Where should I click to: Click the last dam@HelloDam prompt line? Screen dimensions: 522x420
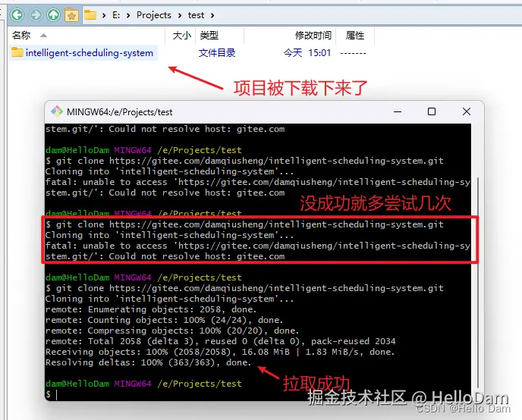point(143,384)
